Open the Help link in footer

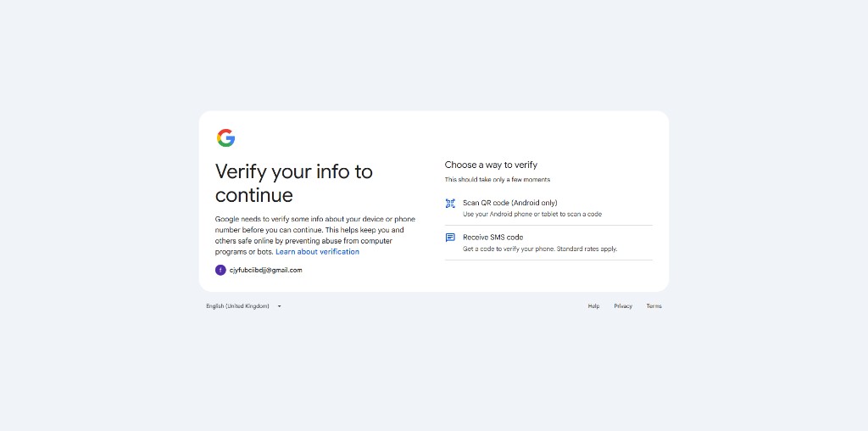coord(593,306)
